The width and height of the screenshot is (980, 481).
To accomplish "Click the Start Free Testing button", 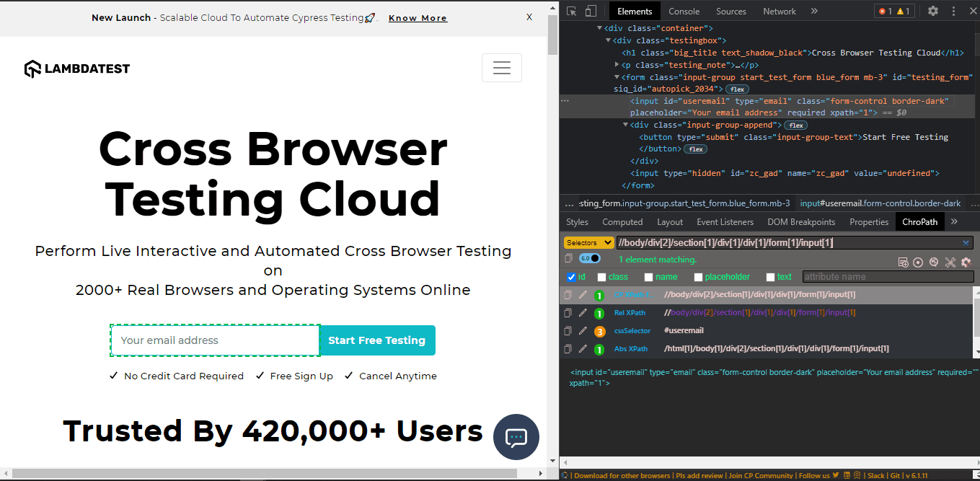I will pyautogui.click(x=377, y=340).
